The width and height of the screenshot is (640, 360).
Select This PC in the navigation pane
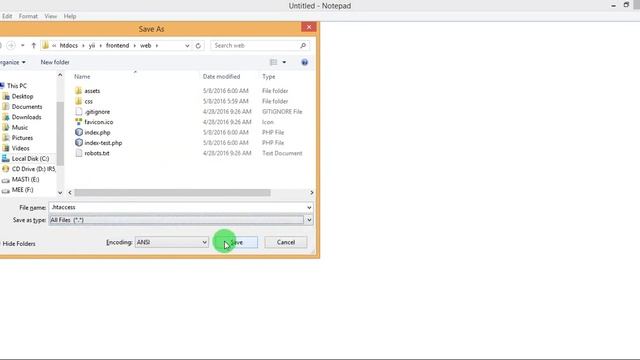(16, 86)
